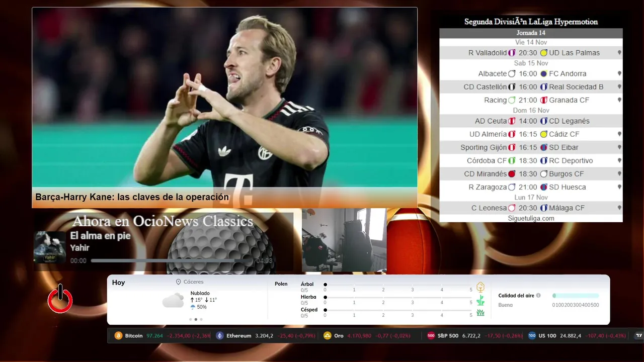This screenshot has width=644, height=362.
Task: Click the Burgos CF team name
Action: tap(566, 174)
